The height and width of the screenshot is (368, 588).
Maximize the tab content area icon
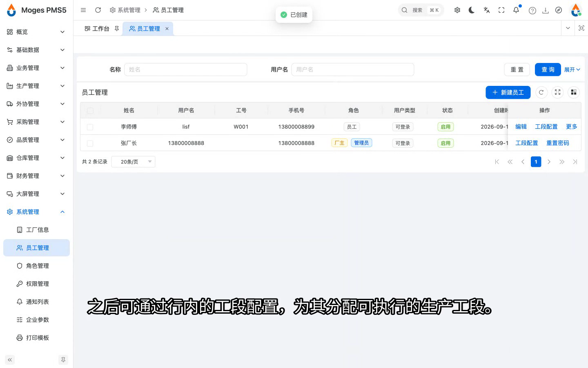coord(581,28)
